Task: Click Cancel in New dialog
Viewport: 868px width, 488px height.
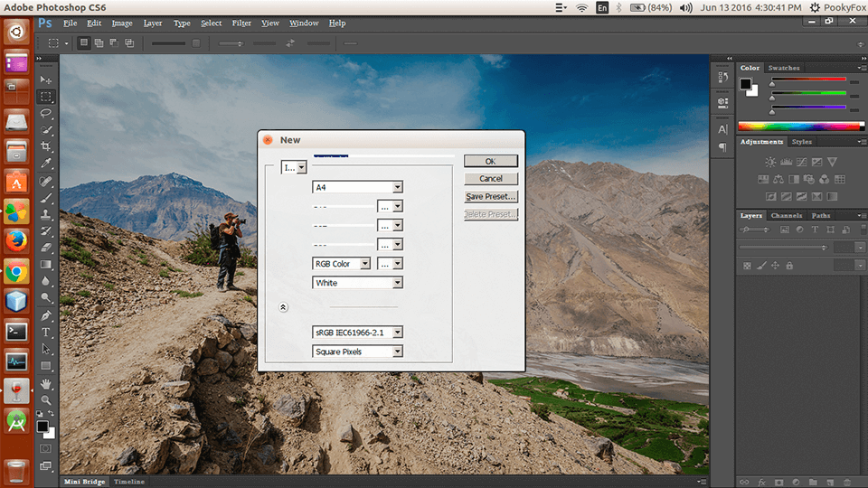Action: tap(490, 179)
